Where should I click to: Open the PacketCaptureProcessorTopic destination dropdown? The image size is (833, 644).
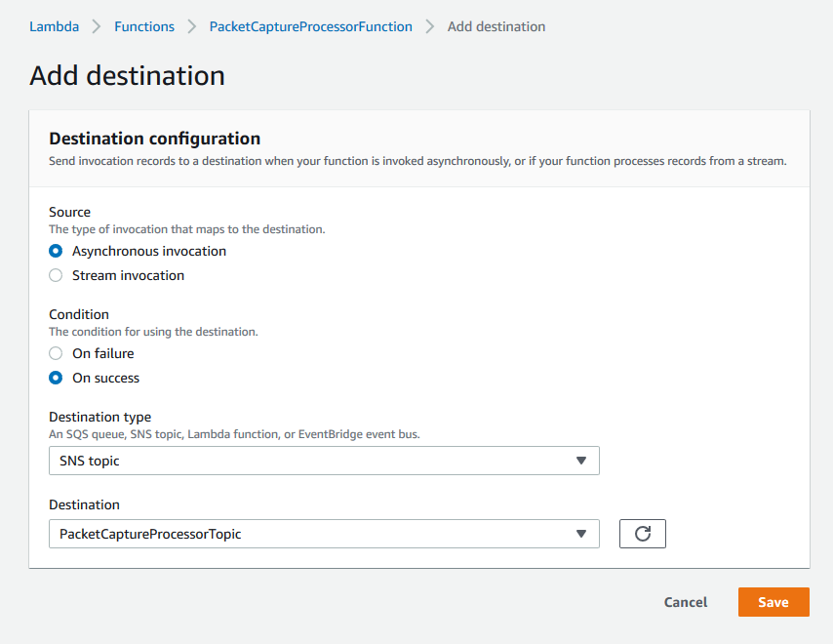pyautogui.click(x=324, y=534)
